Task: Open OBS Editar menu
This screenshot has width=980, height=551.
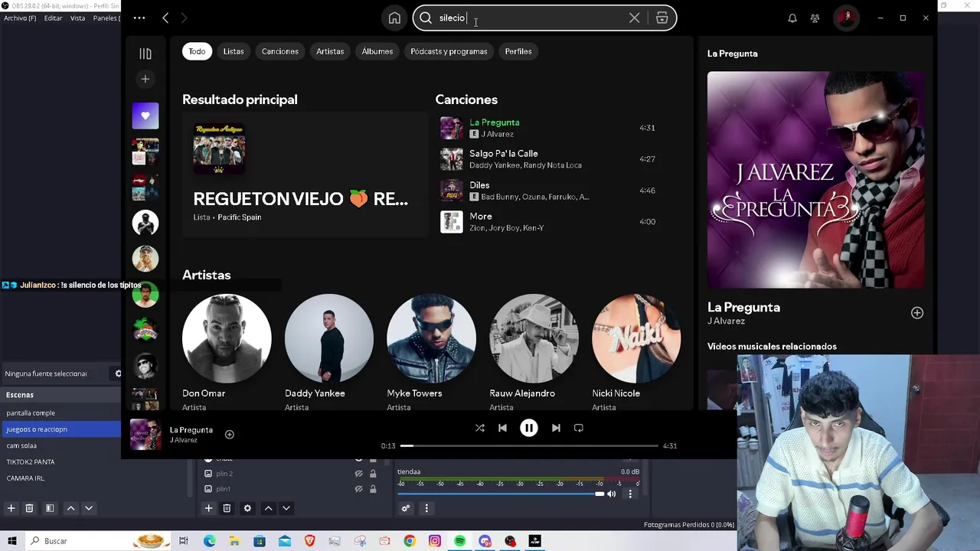Action: tap(53, 18)
